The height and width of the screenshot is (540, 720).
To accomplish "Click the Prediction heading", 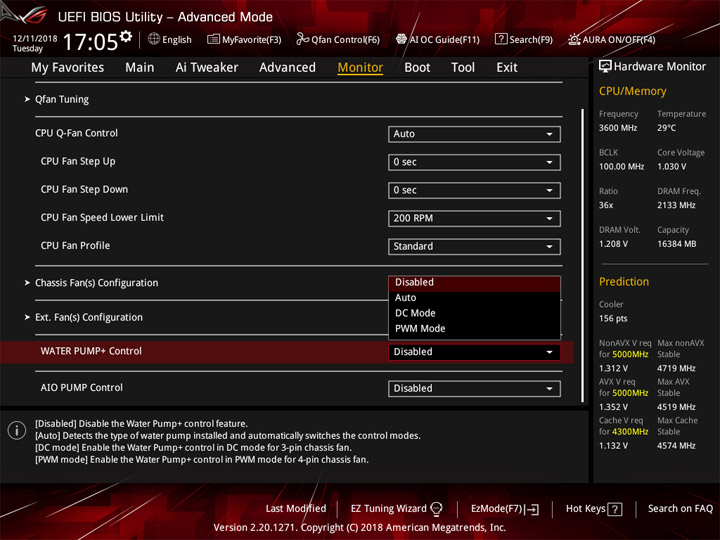I will (624, 281).
